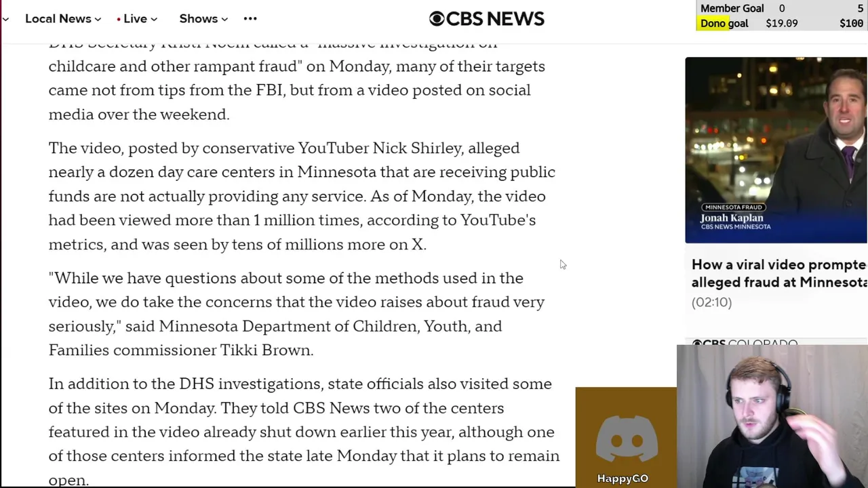Image resolution: width=868 pixels, height=488 pixels.
Task: Open the 'How a viral video prompted' headline
Action: (778, 273)
